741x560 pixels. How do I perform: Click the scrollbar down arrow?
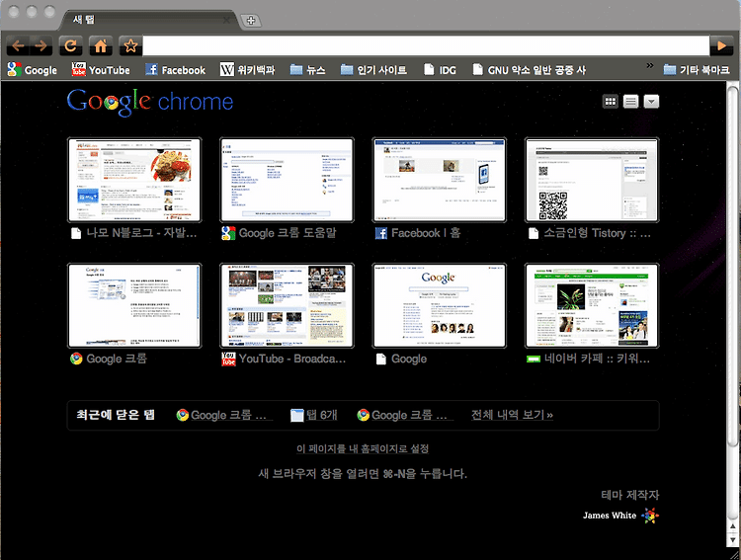(732, 539)
